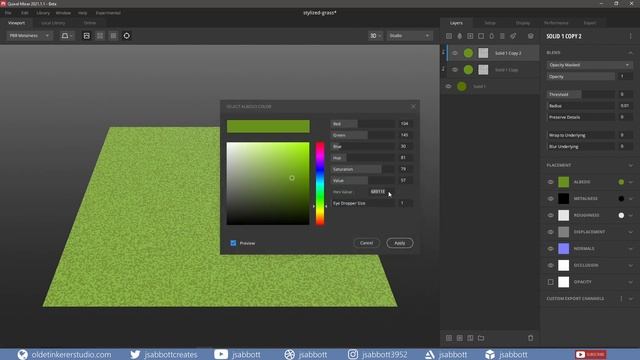Hide the Roughness channel
640x360 pixels.
pos(551,216)
